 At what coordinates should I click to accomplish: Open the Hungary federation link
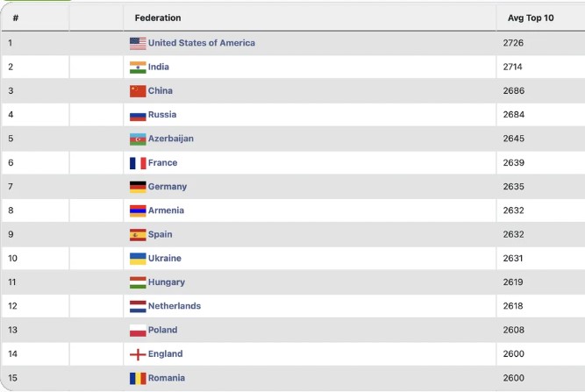167,282
